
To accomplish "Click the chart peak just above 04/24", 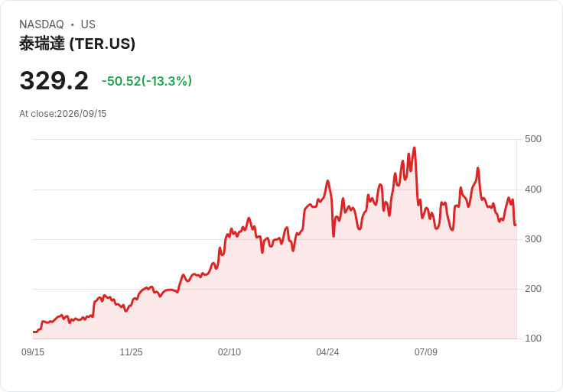I will pos(327,181).
